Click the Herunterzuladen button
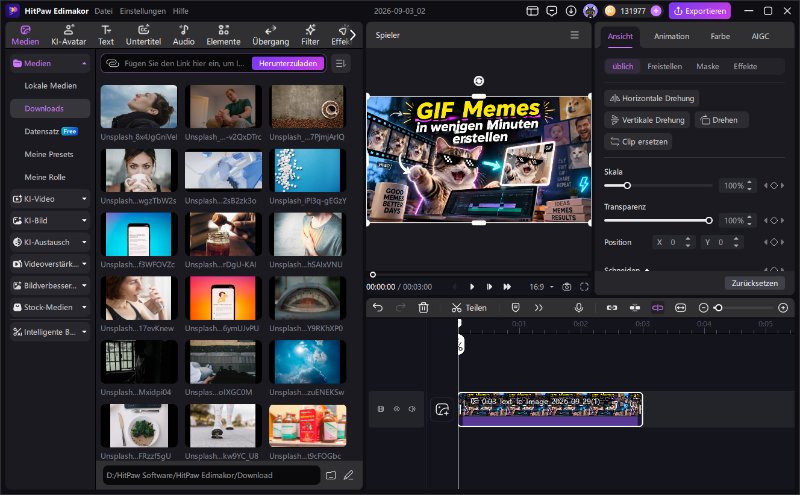The image size is (800, 495). point(288,63)
